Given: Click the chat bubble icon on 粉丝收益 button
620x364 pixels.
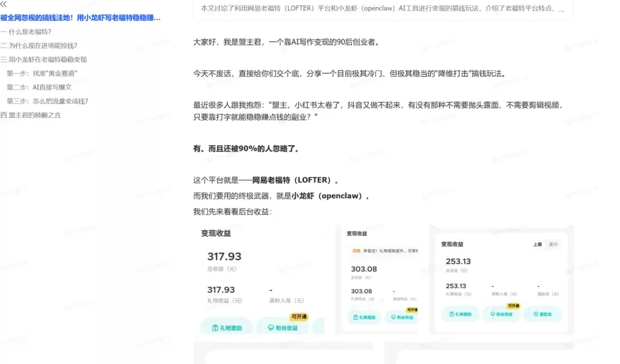Looking at the screenshot, I should click(x=271, y=327).
